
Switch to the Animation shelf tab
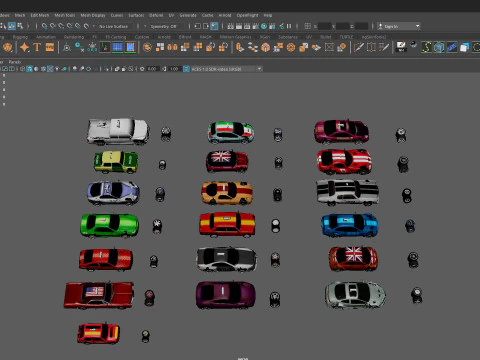pos(46,37)
